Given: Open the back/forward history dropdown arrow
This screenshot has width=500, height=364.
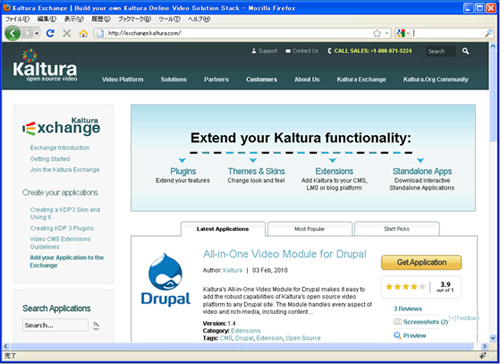Looking at the screenshot, I should 37,33.
